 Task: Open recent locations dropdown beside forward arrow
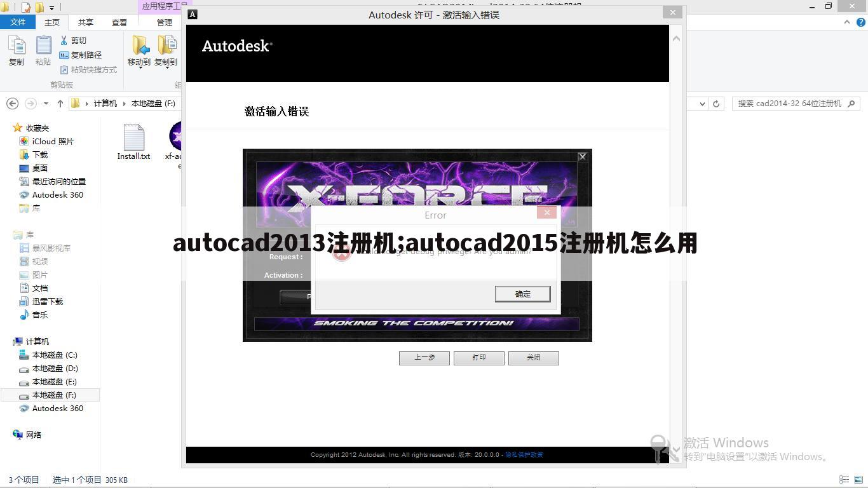pos(46,104)
